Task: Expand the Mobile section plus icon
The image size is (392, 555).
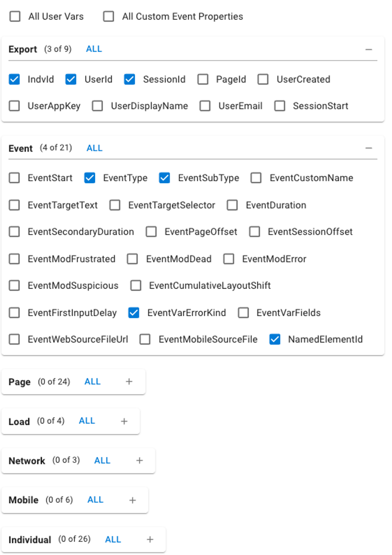Action: 132,500
